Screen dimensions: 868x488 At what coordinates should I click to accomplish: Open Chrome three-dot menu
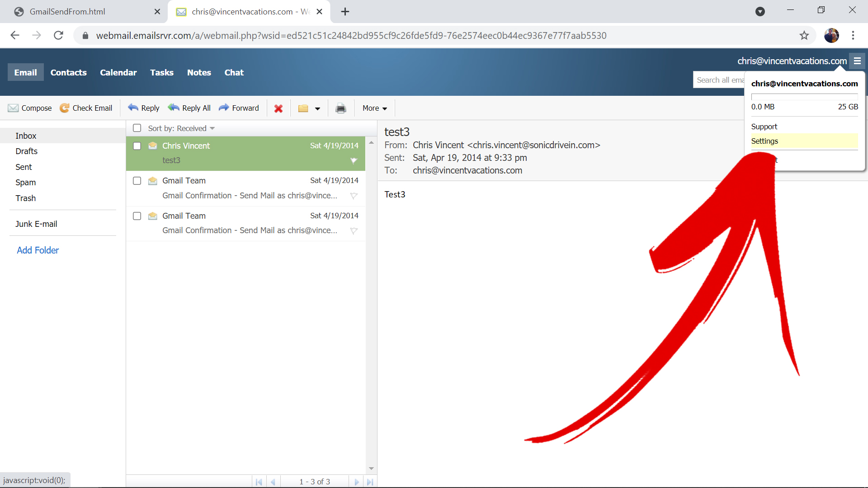tap(853, 35)
